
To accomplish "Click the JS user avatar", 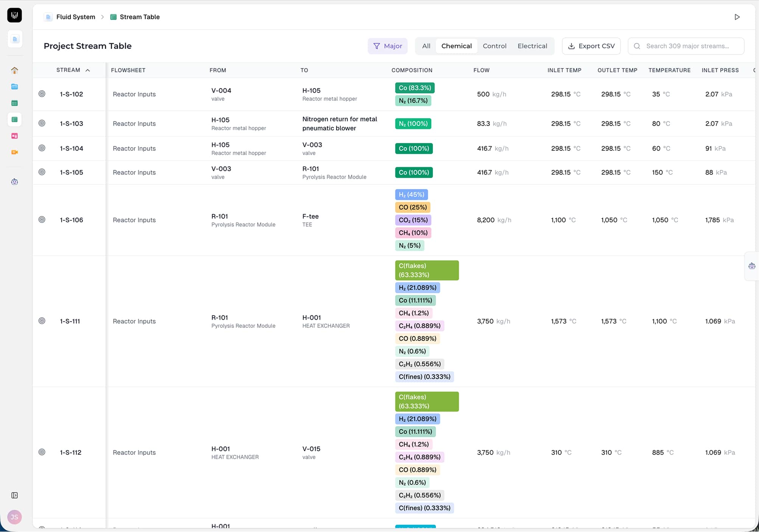I will [14, 517].
